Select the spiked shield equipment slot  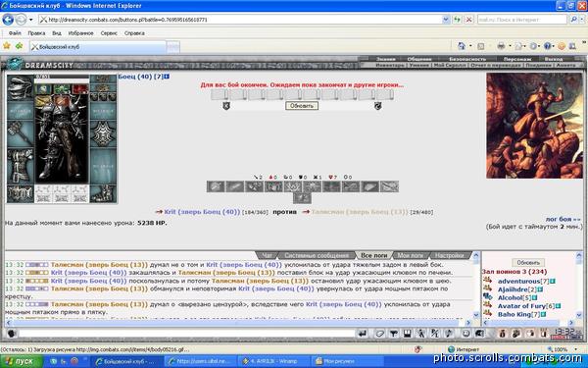103,133
